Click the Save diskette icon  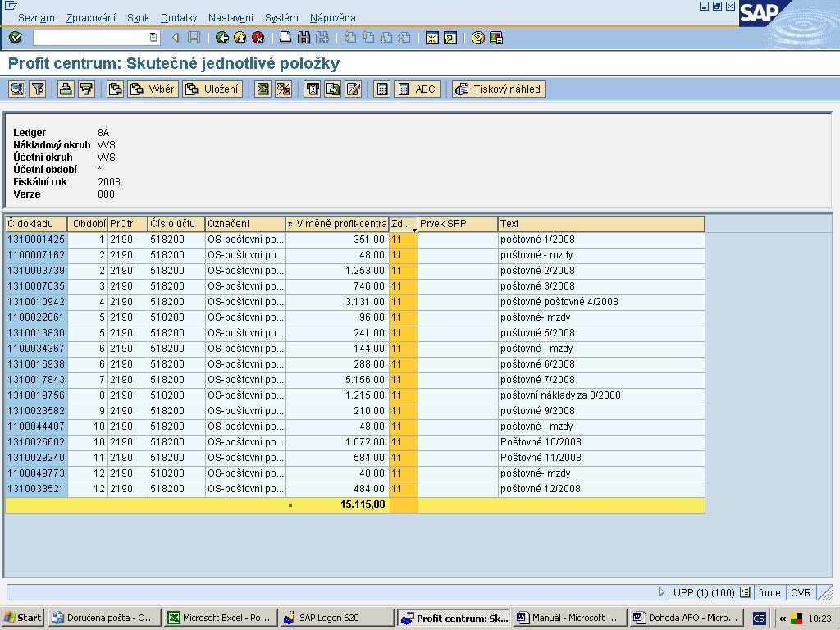(x=194, y=38)
